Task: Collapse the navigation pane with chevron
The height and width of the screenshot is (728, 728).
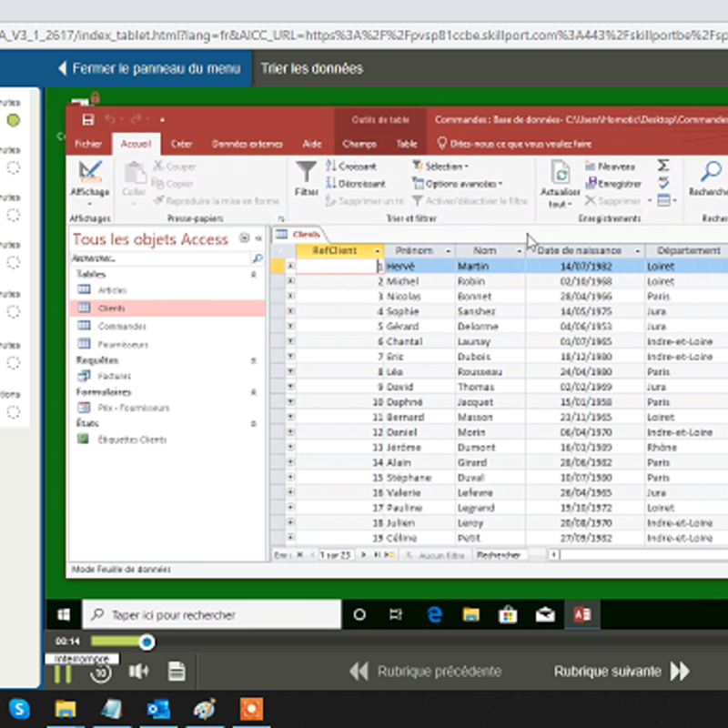Action: 258,238
